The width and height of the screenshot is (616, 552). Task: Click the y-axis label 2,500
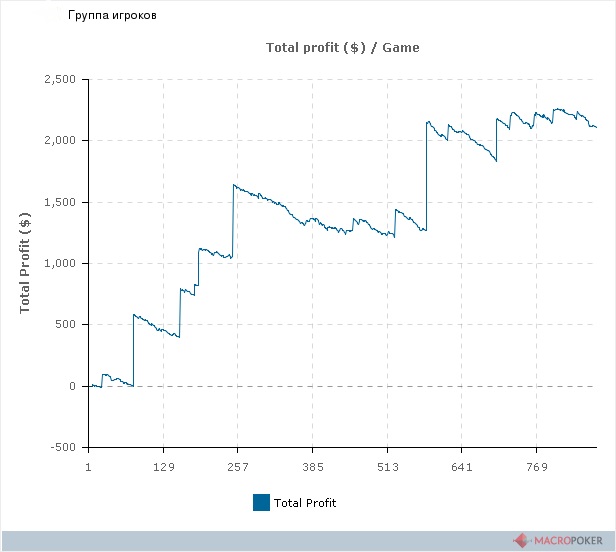coord(60,79)
